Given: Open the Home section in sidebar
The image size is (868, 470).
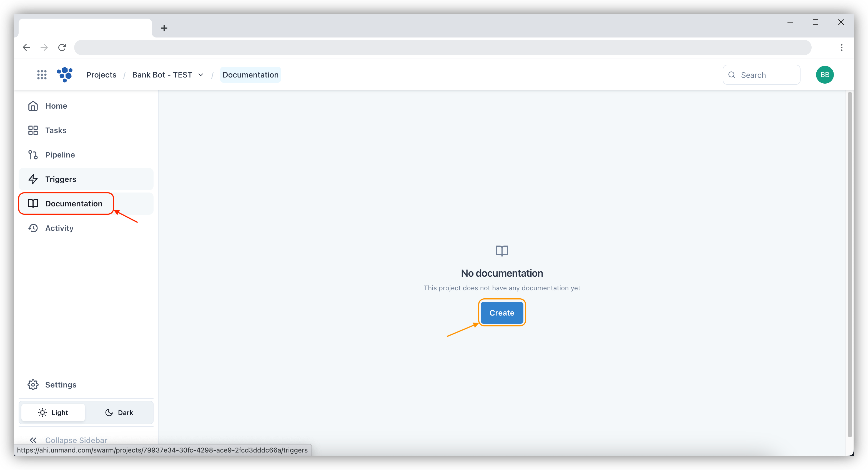Looking at the screenshot, I should [x=56, y=106].
